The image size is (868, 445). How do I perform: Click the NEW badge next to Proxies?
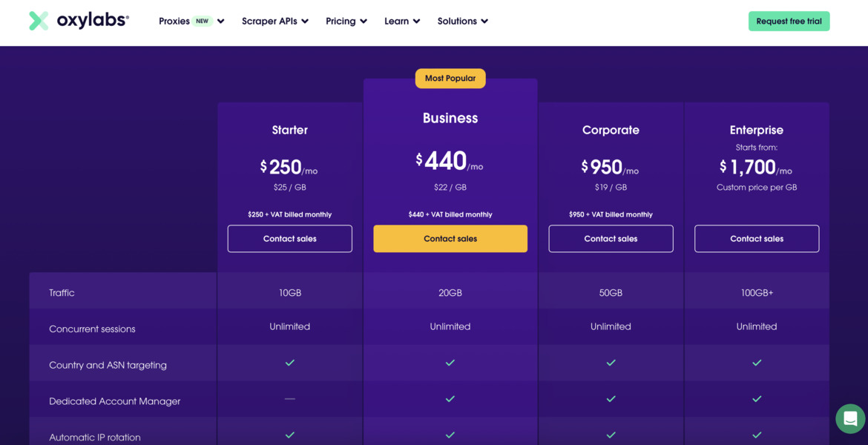(202, 21)
